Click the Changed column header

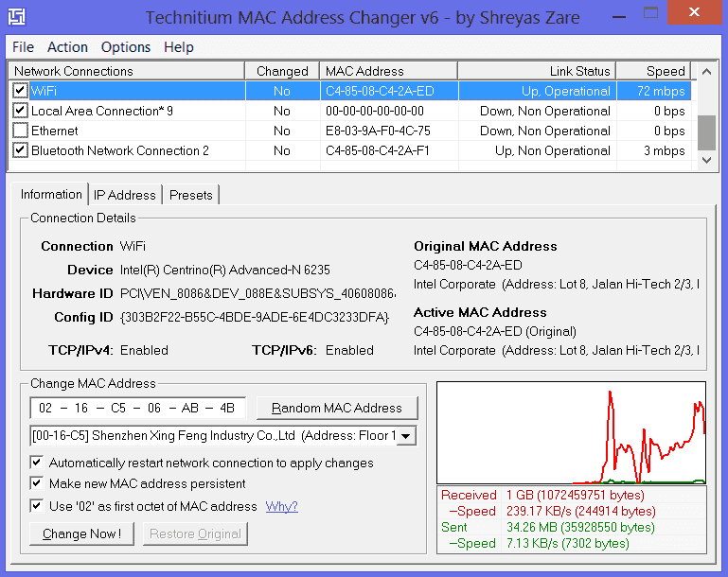282,71
